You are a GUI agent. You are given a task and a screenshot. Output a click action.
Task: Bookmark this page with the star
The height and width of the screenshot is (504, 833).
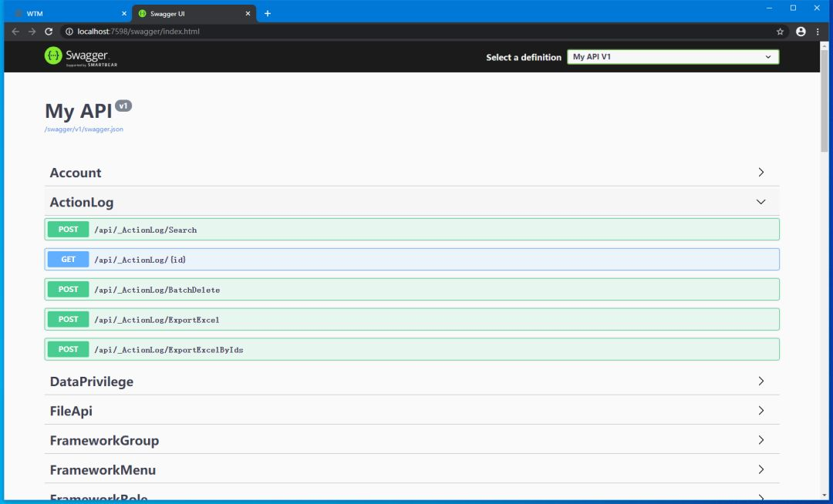780,32
